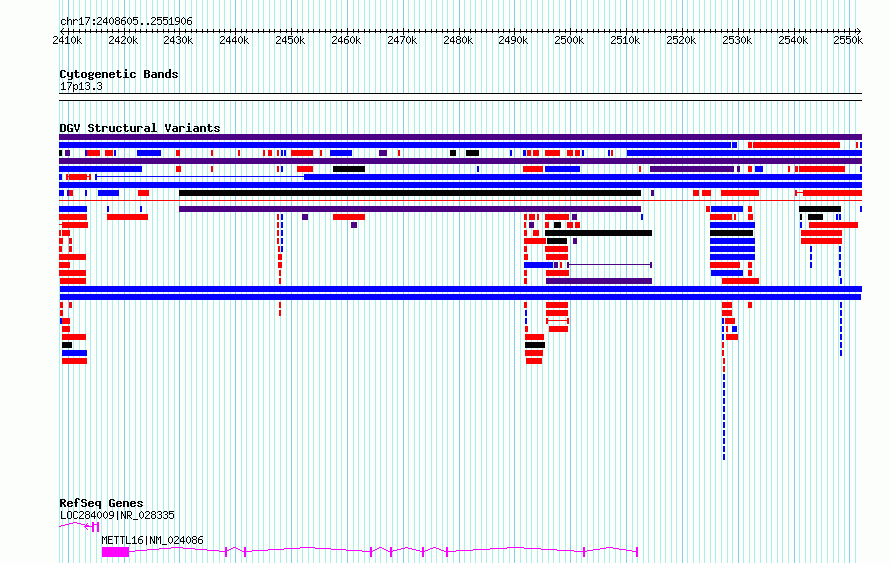The image size is (890, 563).
Task: Click the 17p13.3 cytogenetic band outline
Action: pyautogui.click(x=460, y=97)
